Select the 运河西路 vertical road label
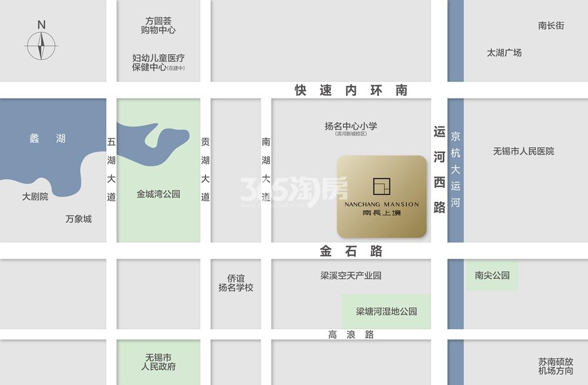The width and height of the screenshot is (588, 385). [439, 170]
